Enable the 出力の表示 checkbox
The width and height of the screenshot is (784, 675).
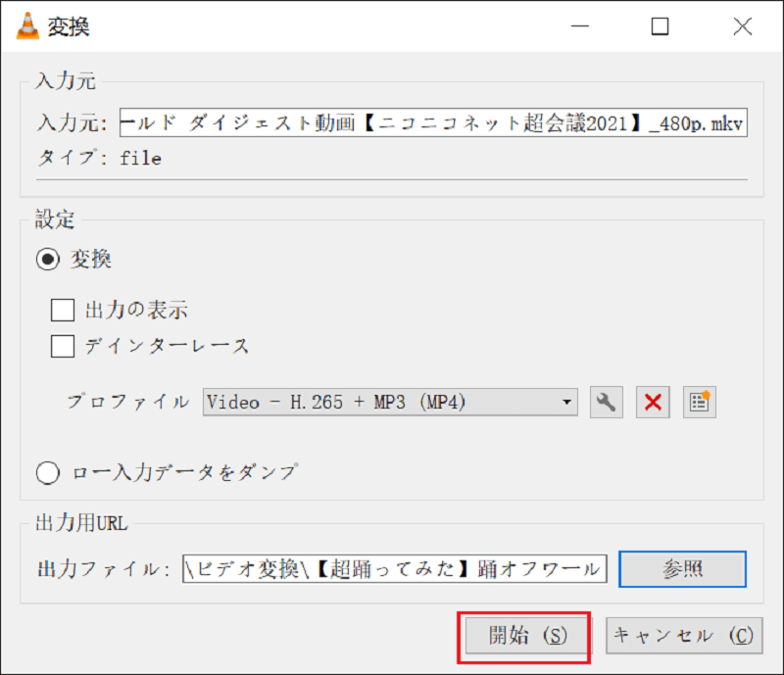pyautogui.click(x=63, y=310)
